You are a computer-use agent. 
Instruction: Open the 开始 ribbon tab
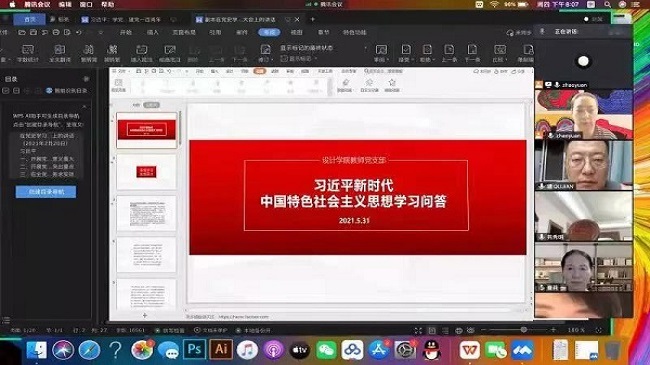pyautogui.click(x=126, y=32)
